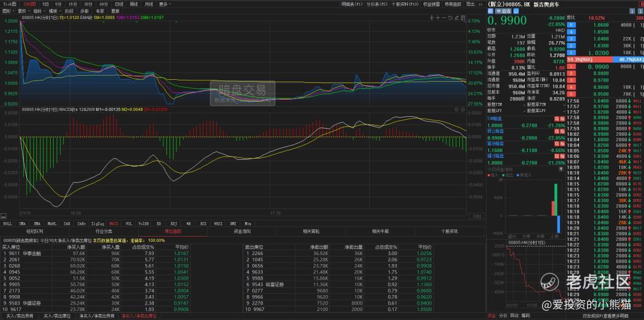Toggle the RSI indicator

(x=203, y=224)
